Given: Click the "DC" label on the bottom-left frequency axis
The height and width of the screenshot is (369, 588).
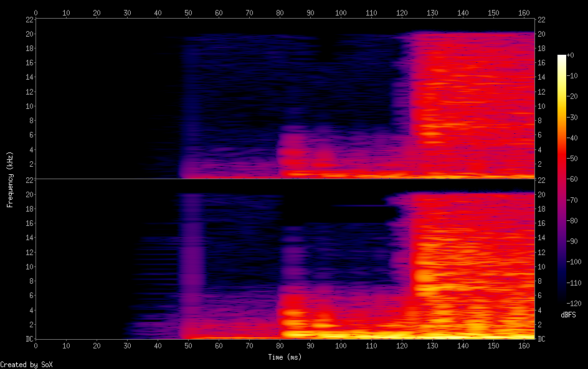Looking at the screenshot, I should (28, 339).
